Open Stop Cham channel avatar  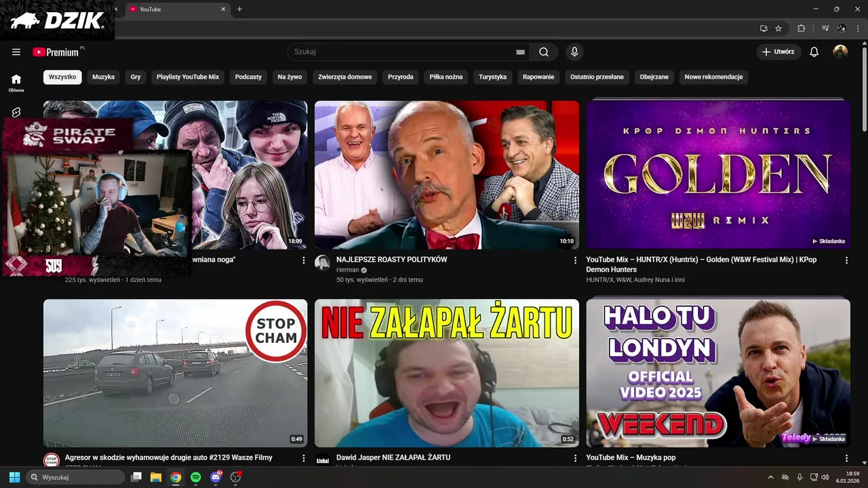point(52,460)
